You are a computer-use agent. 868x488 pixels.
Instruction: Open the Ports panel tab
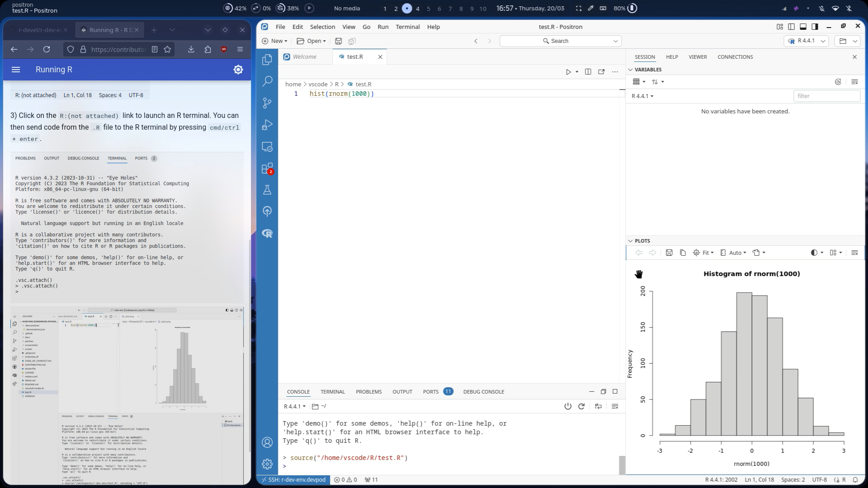tap(438, 392)
